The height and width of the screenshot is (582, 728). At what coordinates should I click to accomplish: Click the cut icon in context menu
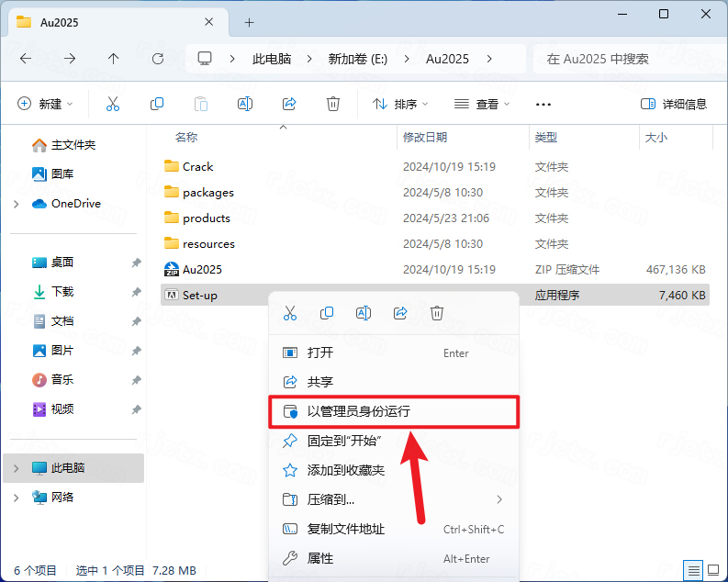coord(290,313)
